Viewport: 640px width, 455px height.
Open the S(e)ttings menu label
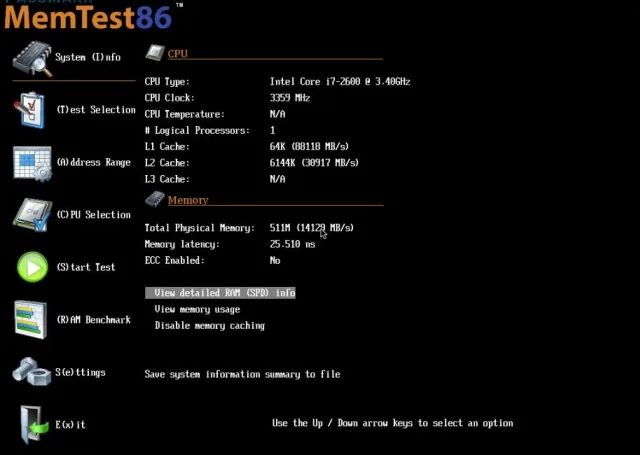80,372
